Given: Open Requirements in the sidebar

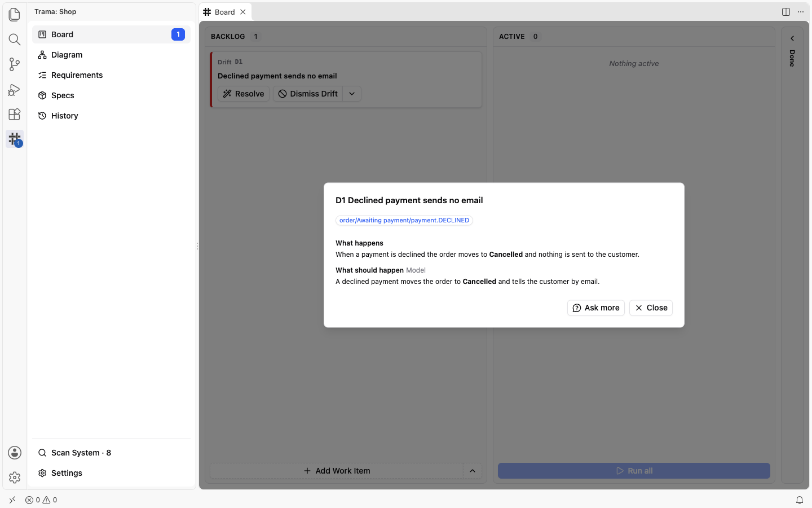Looking at the screenshot, I should pyautogui.click(x=111, y=75).
